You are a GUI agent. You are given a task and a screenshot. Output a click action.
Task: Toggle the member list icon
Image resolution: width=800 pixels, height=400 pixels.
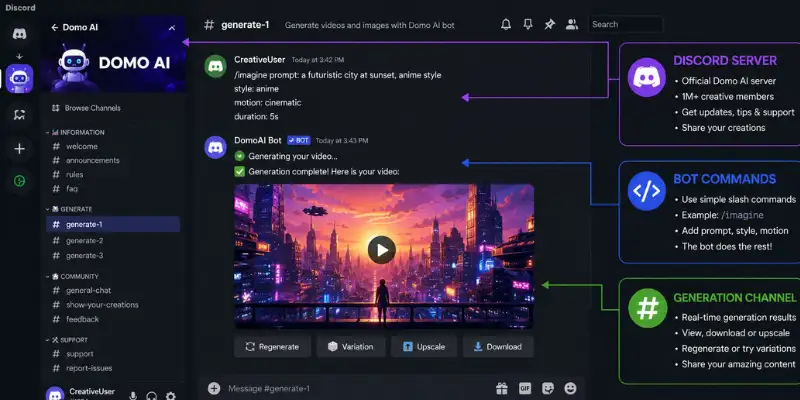(x=572, y=24)
